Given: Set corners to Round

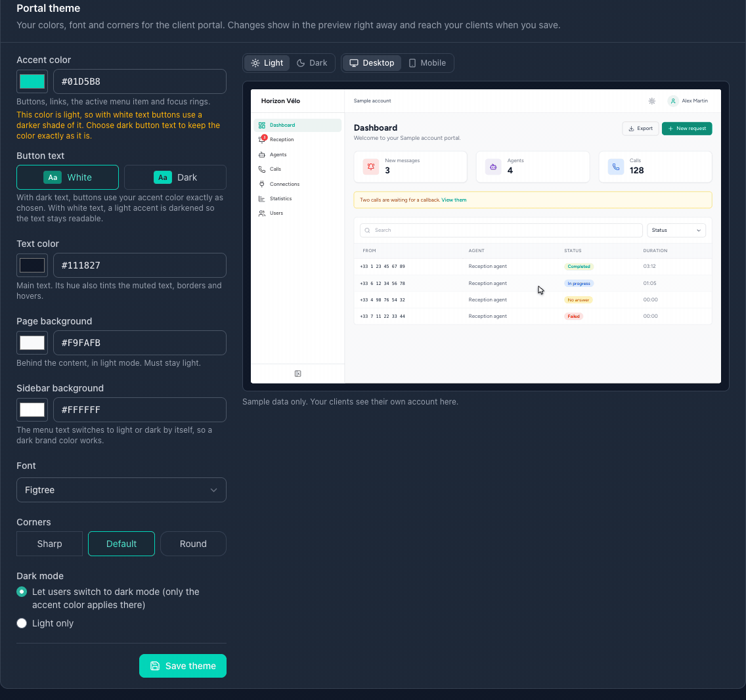Looking at the screenshot, I should point(193,544).
